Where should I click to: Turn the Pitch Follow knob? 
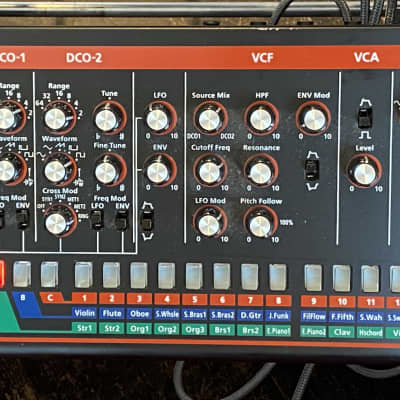[261, 223]
